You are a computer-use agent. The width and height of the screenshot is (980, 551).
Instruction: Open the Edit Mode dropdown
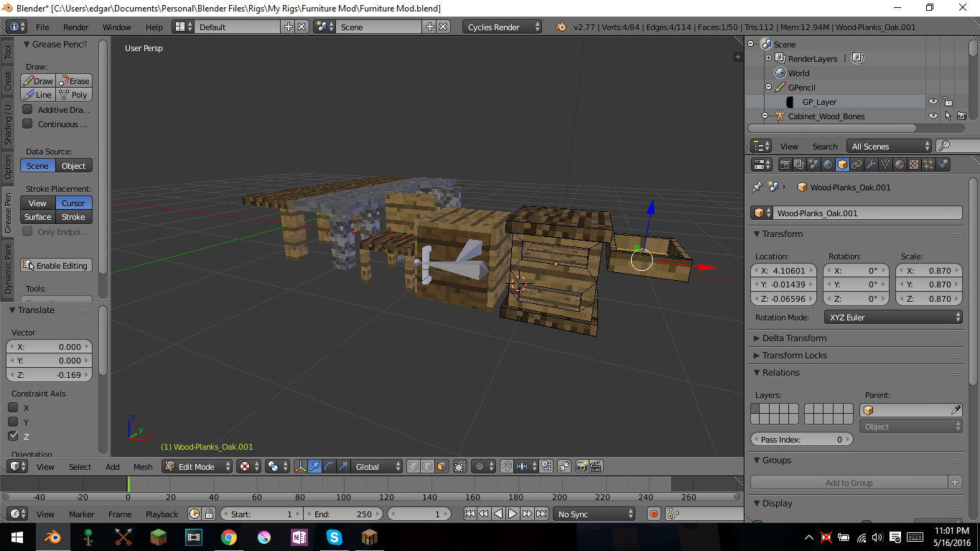[x=197, y=466]
